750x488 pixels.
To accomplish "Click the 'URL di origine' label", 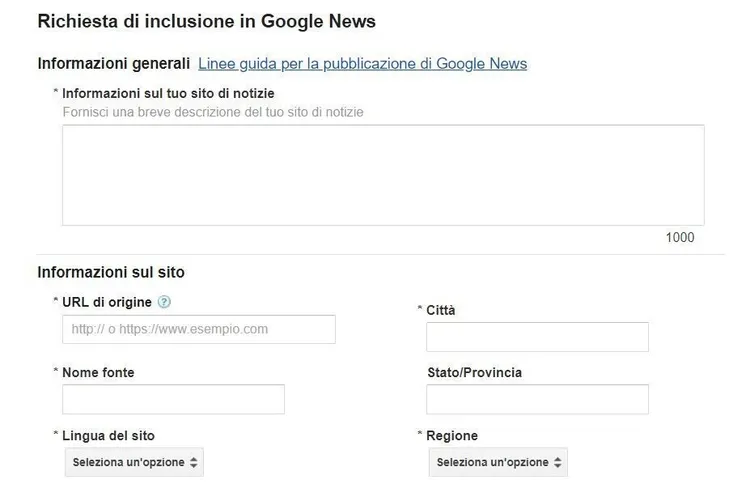I will (x=107, y=302).
